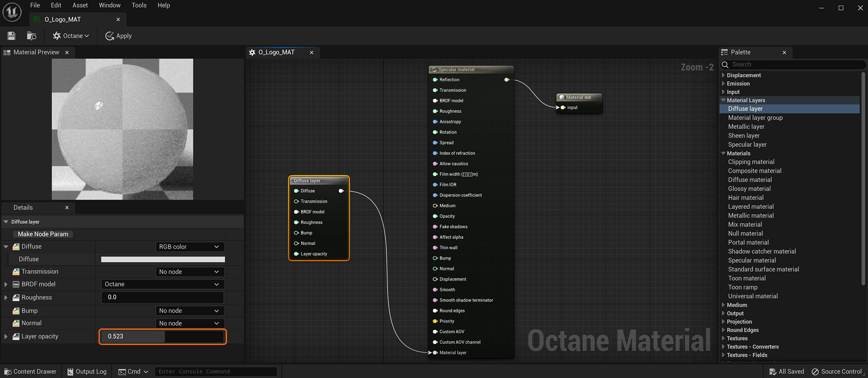Expand the Textures palette category
The width and height of the screenshot is (868, 378).
click(x=723, y=338)
